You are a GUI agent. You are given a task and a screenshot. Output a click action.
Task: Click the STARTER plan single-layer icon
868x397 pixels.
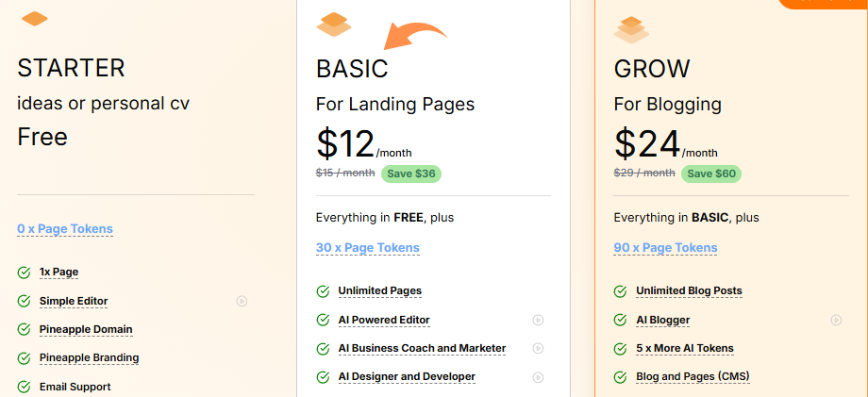pos(35,19)
